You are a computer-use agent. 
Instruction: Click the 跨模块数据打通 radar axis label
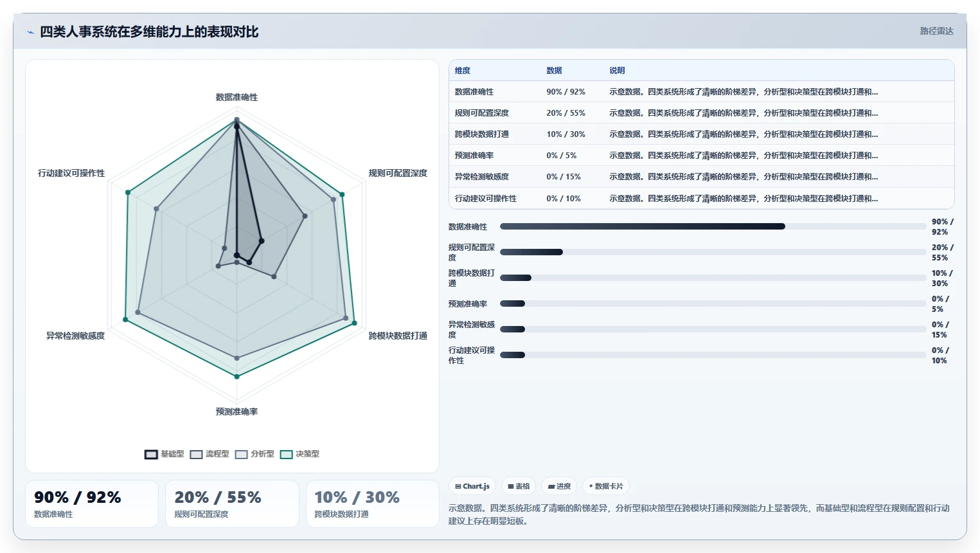click(x=398, y=336)
